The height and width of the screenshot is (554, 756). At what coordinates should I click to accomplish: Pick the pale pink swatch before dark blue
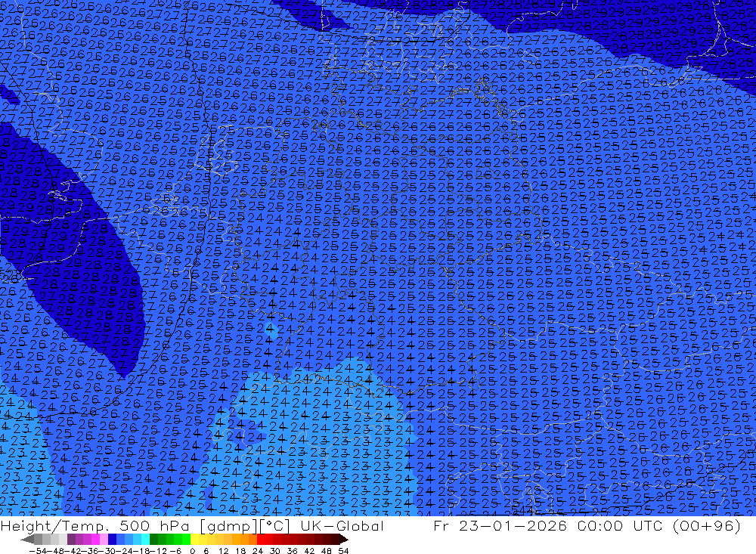tap(104, 540)
